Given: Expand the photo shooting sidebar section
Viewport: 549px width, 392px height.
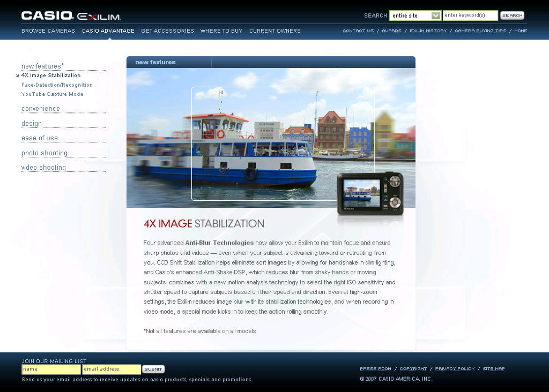Looking at the screenshot, I should (44, 153).
